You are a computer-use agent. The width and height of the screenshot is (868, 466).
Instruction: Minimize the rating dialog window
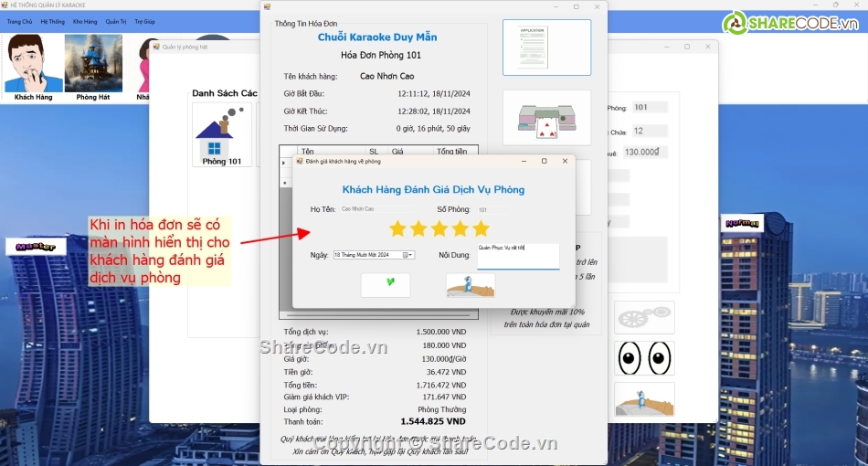point(524,161)
